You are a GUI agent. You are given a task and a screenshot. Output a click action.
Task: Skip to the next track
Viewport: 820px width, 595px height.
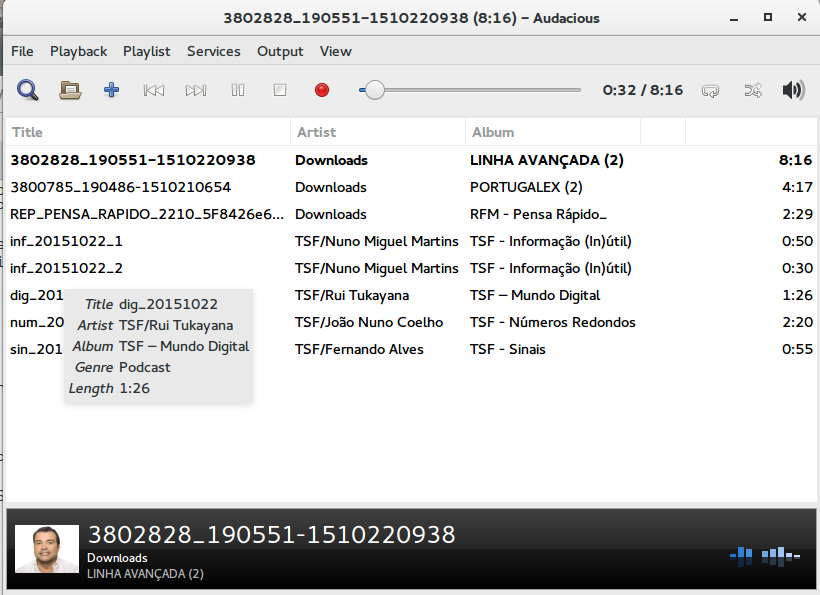point(196,90)
